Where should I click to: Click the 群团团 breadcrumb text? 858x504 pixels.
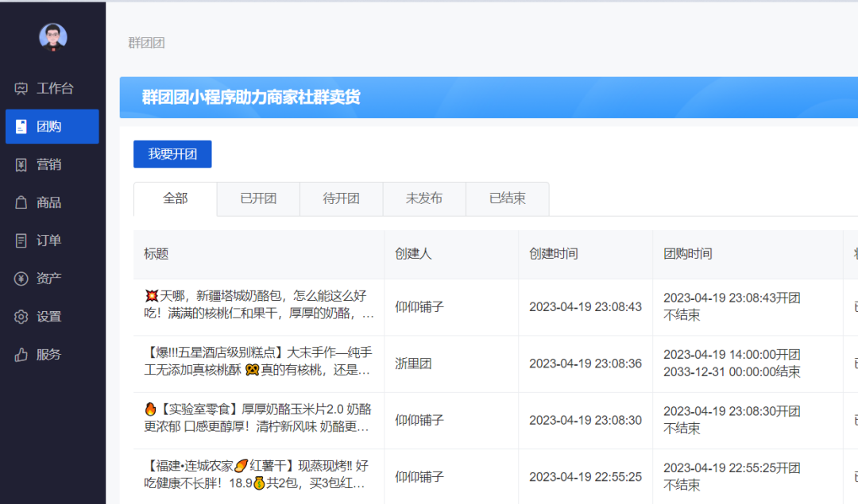coord(146,43)
